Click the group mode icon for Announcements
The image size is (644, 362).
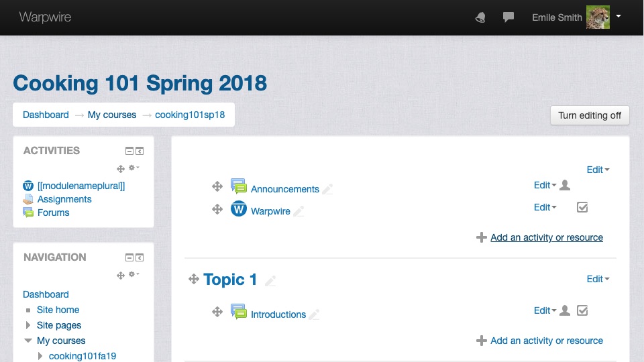point(565,185)
